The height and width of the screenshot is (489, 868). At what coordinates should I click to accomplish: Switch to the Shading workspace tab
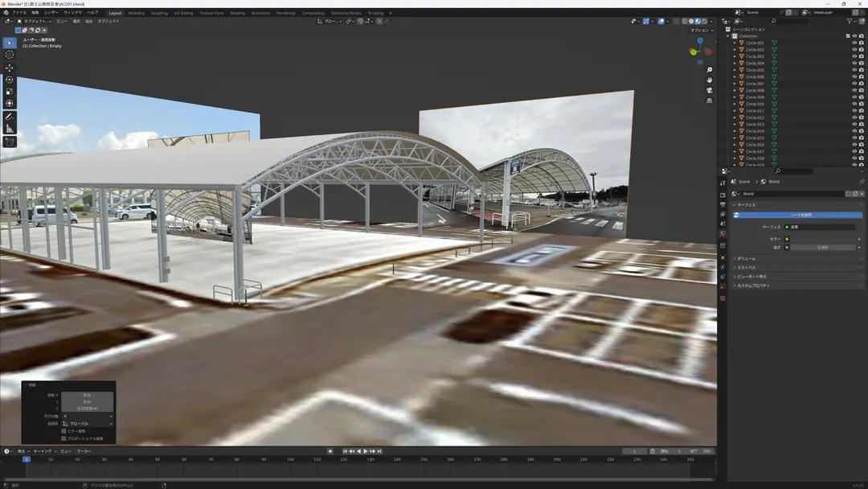click(x=237, y=13)
